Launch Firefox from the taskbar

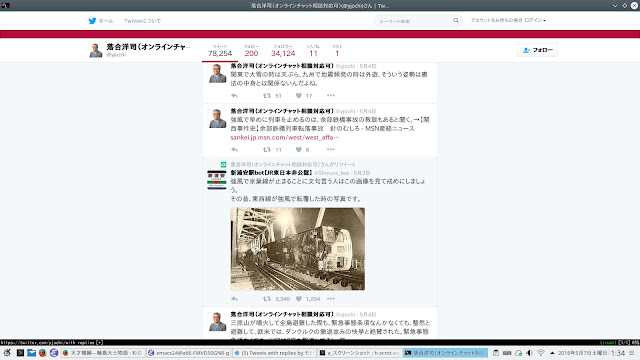pyautogui.click(x=42, y=353)
